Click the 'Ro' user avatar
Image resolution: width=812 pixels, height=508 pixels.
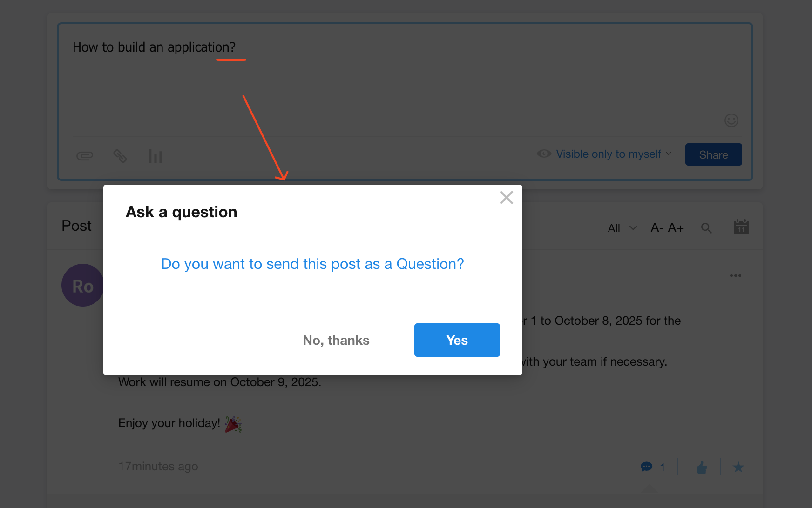[x=82, y=286]
